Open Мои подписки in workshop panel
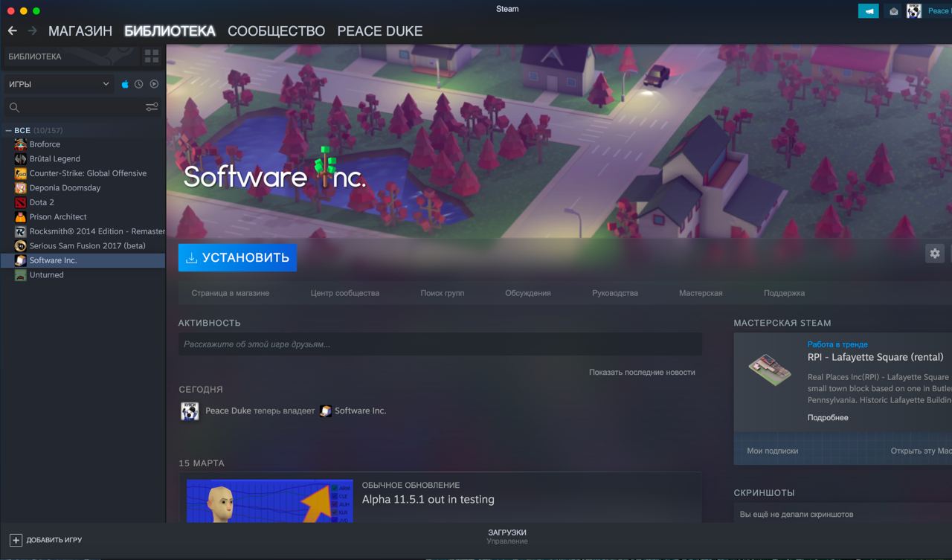The width and height of the screenshot is (952, 560). pos(772,451)
